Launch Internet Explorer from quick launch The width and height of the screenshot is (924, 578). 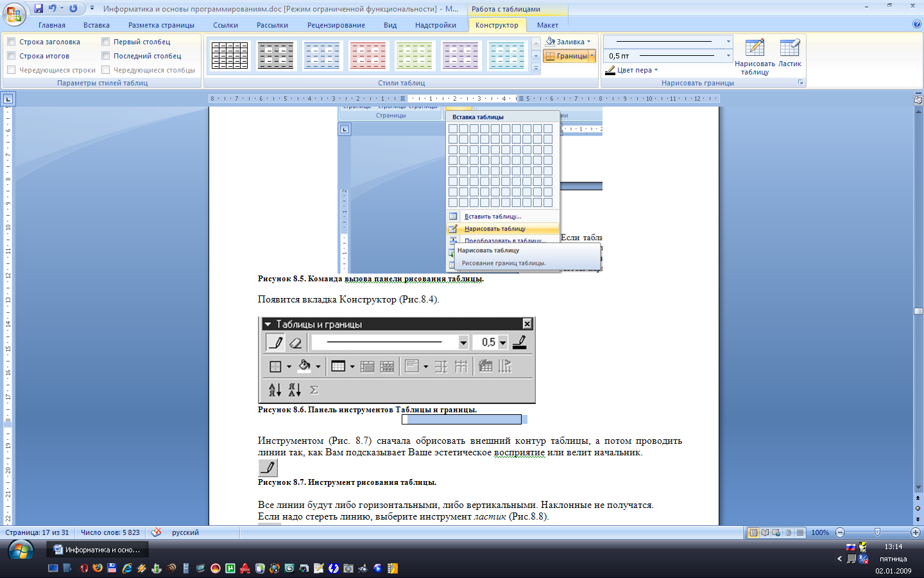pyautogui.click(x=127, y=568)
